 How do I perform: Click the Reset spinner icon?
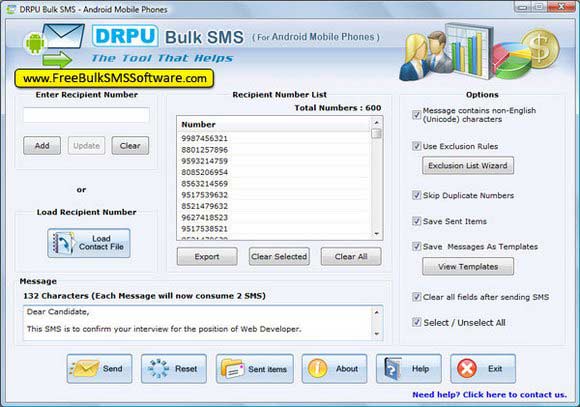pos(158,369)
